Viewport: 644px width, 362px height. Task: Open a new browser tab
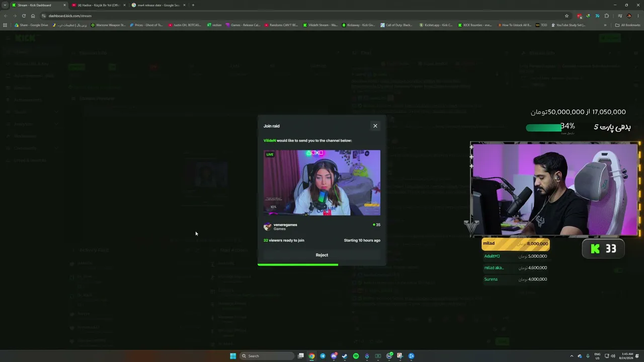click(193, 5)
